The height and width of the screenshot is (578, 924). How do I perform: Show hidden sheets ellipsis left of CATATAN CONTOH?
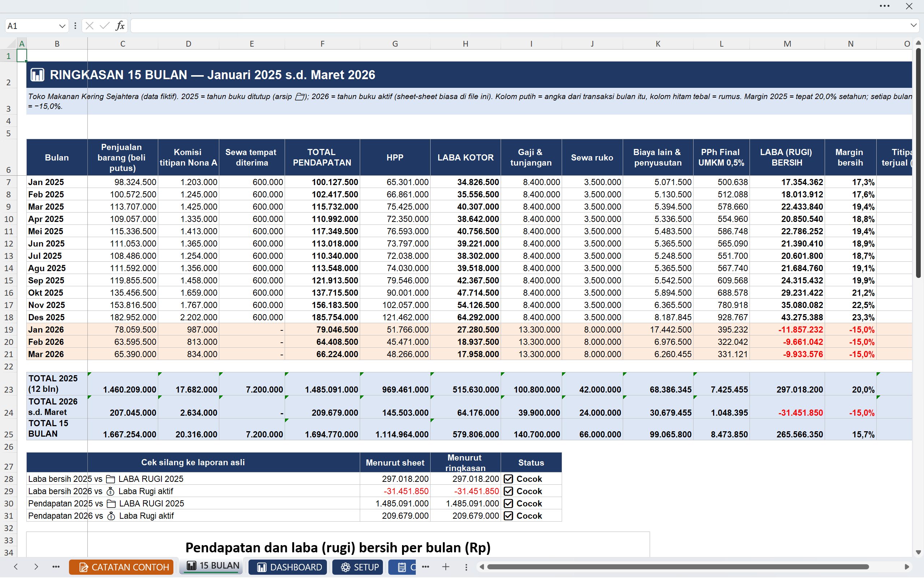pyautogui.click(x=56, y=566)
